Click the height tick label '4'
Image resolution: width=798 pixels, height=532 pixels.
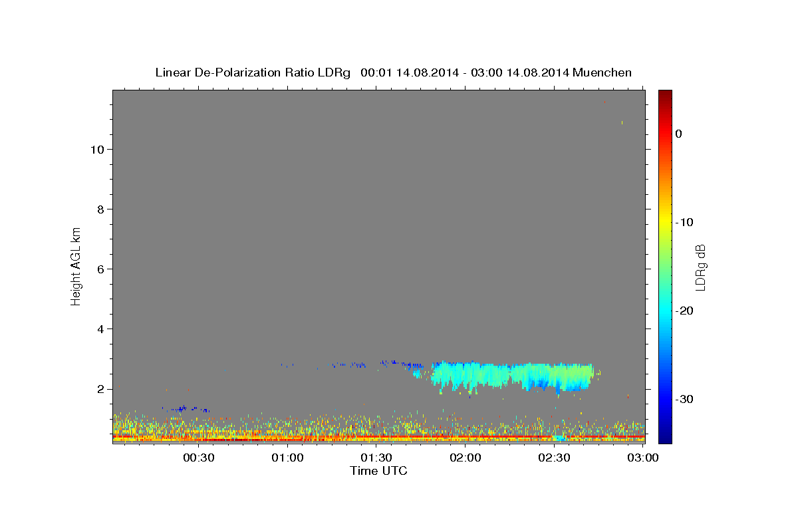99,329
